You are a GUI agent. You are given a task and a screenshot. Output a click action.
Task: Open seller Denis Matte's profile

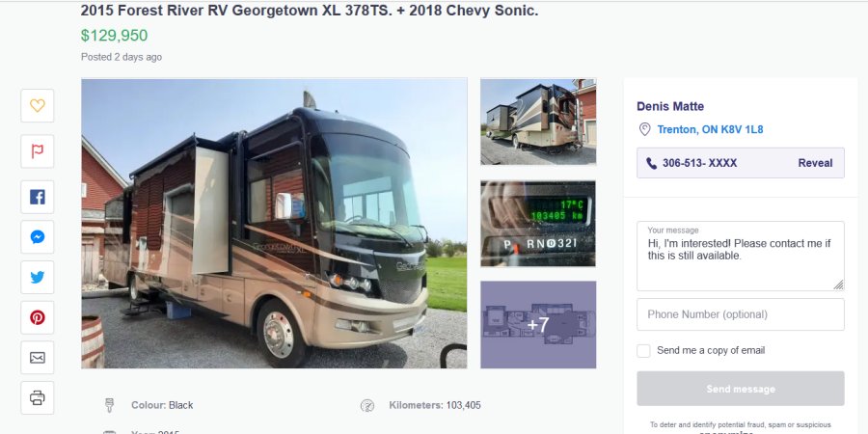[x=670, y=106]
